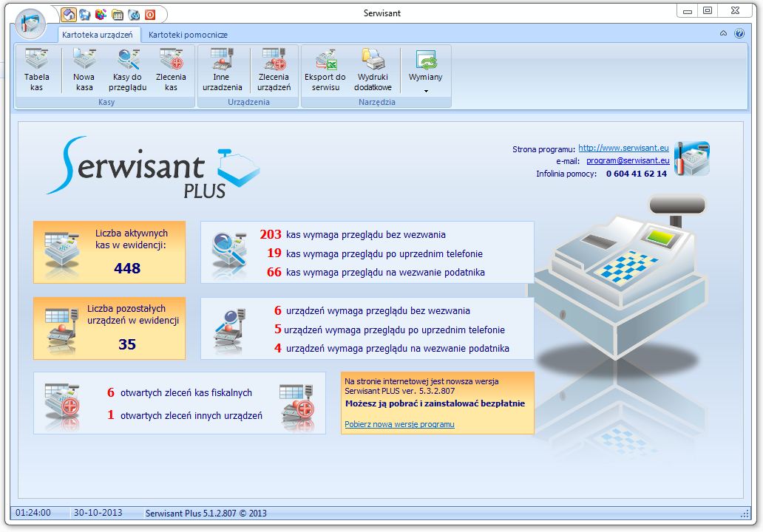
Task: Click the home icon in quick access bar
Action: pos(69,15)
